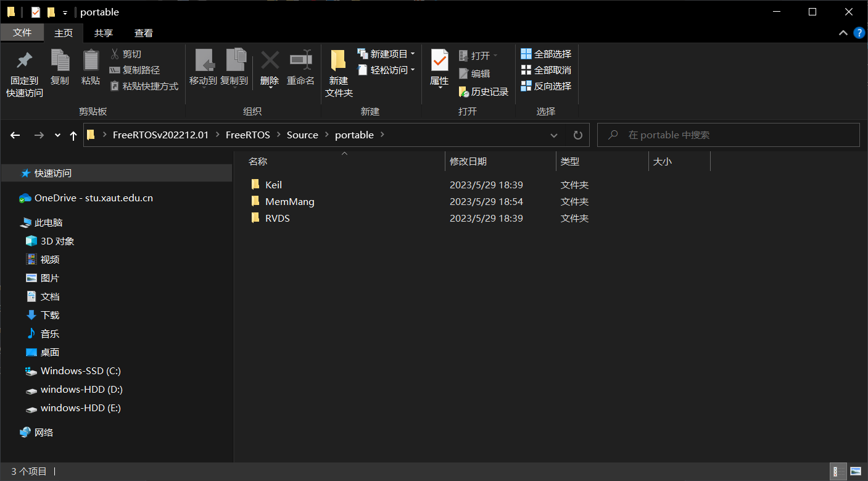Select the MemMang folder
The width and height of the screenshot is (868, 481).
289,201
